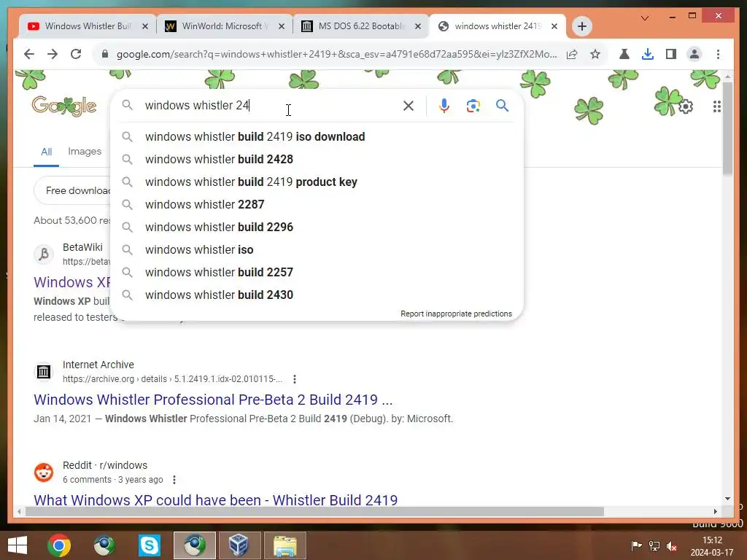Image resolution: width=747 pixels, height=560 pixels.
Task: Open Skype from the taskbar
Action: (150, 545)
